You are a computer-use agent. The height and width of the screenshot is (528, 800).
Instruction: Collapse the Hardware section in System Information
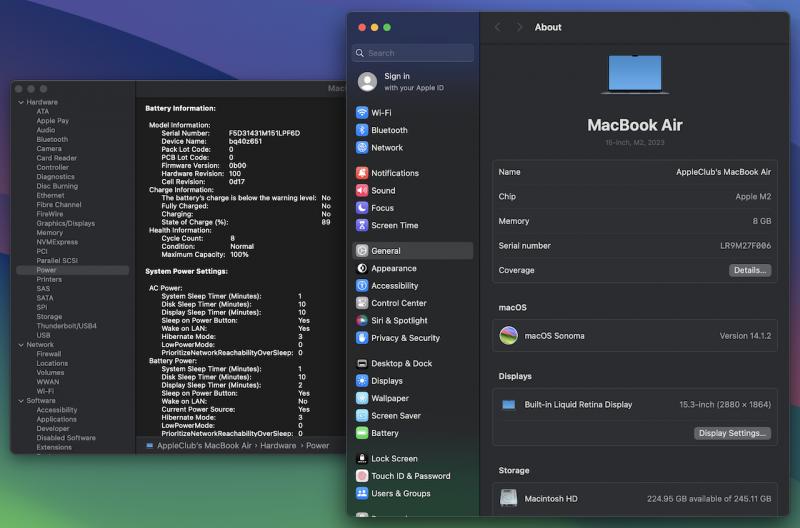[21, 102]
